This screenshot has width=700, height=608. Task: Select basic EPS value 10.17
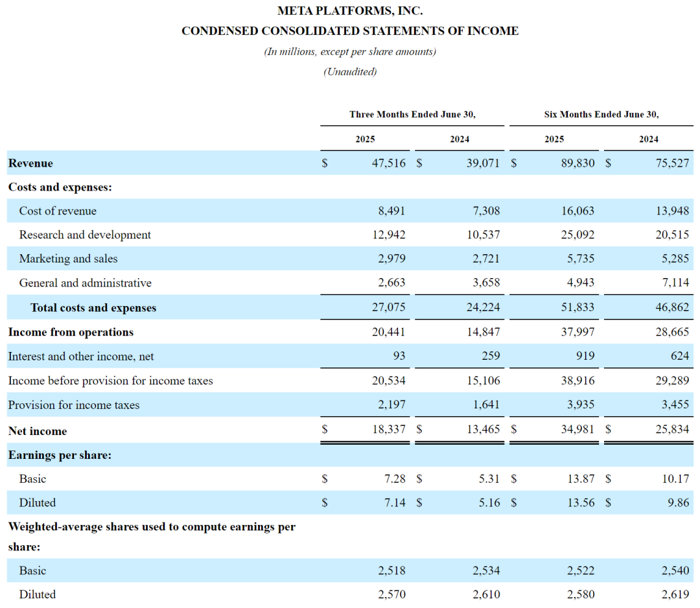coord(675,479)
